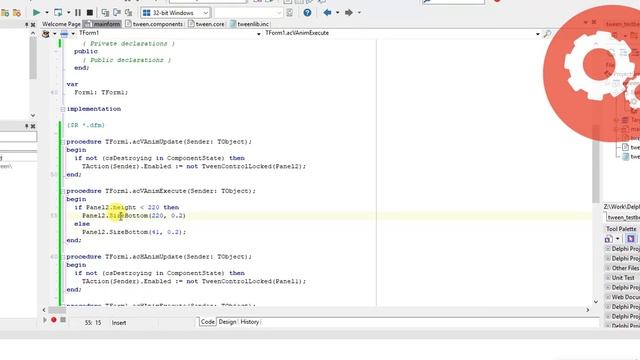This screenshot has width=640, height=360.
Task: Click the first folder icon in toolbar
Action: [5, 13]
